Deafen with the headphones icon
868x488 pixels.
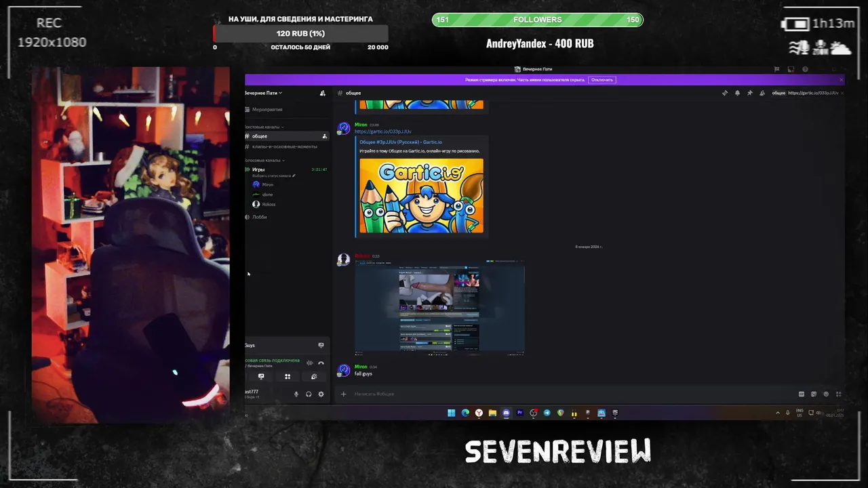pyautogui.click(x=309, y=394)
